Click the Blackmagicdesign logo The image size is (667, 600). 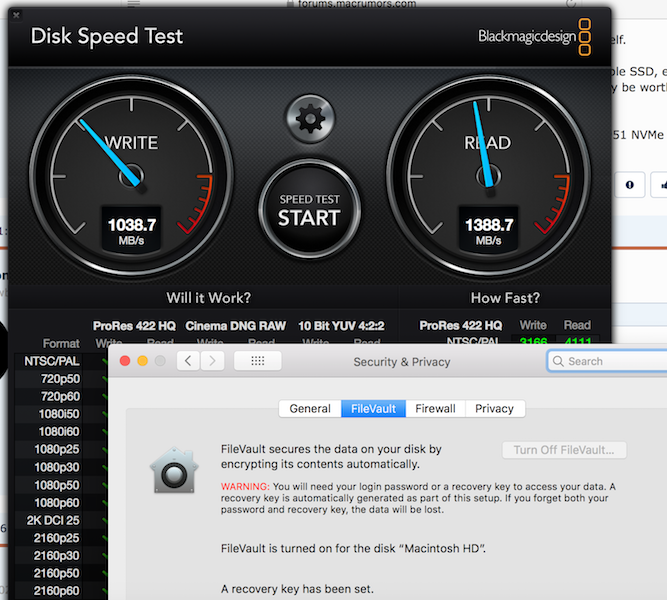[534, 37]
